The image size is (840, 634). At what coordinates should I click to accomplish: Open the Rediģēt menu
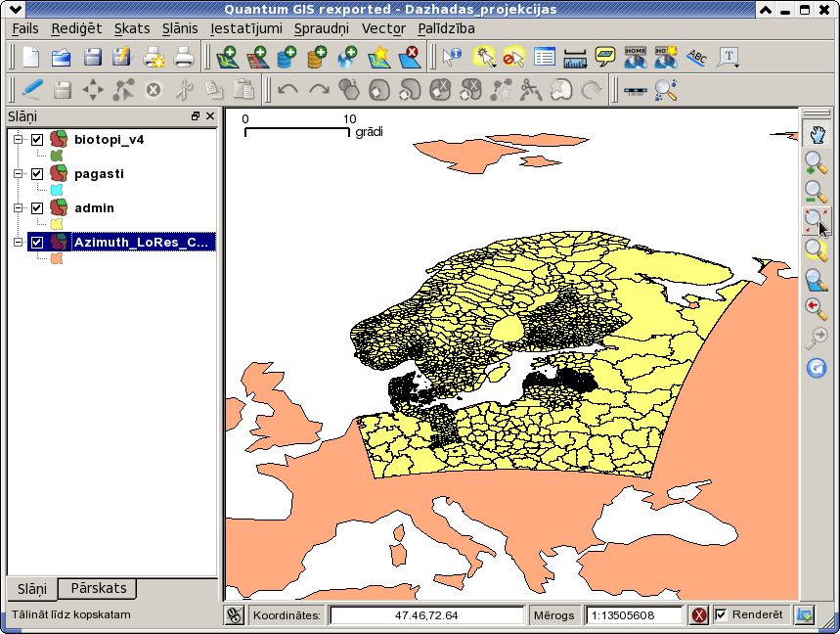[x=76, y=28]
